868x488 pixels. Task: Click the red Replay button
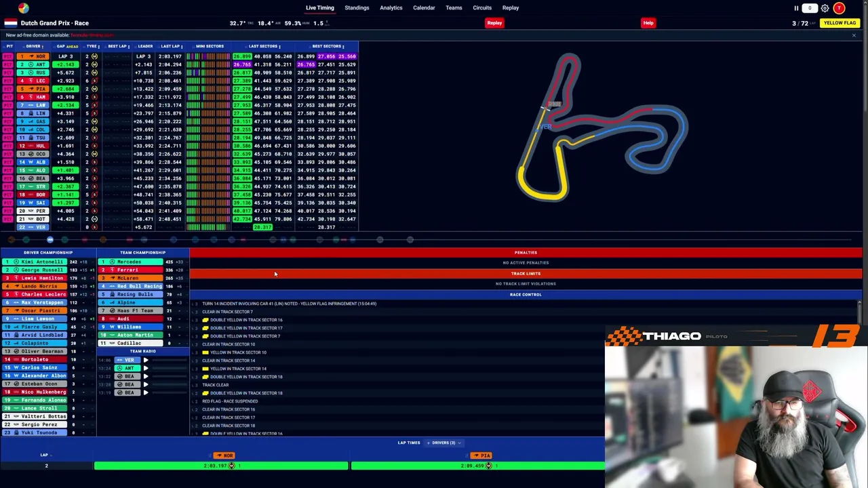(x=494, y=23)
